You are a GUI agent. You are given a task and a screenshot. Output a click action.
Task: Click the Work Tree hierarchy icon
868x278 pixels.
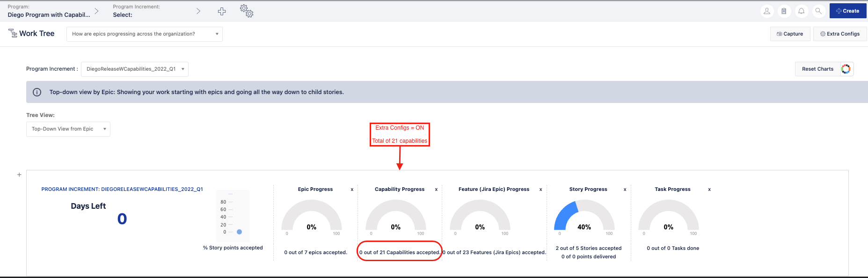pyautogui.click(x=13, y=33)
